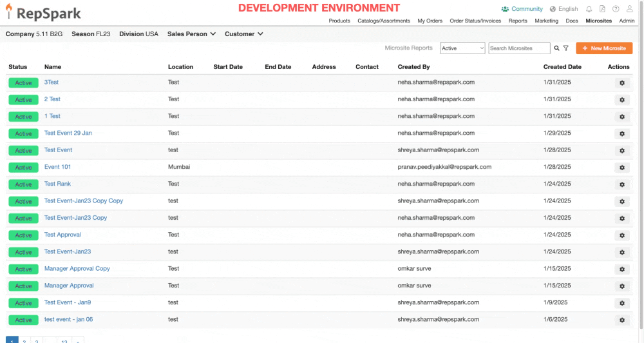Click Season FL23 label
The width and height of the screenshot is (644, 343).
pos(91,34)
